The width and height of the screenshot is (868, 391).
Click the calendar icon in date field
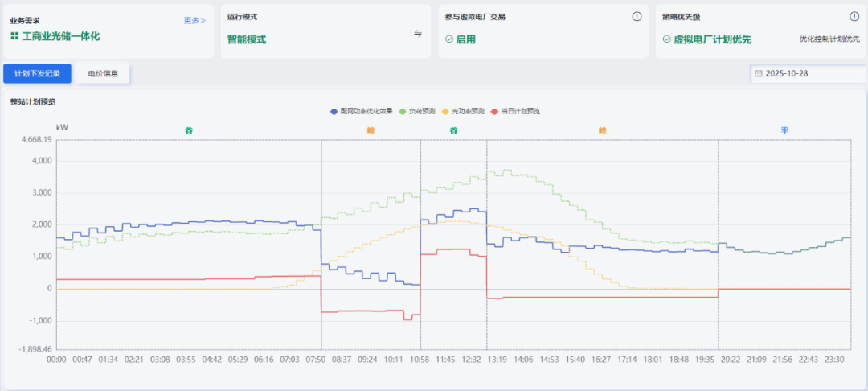[758, 73]
